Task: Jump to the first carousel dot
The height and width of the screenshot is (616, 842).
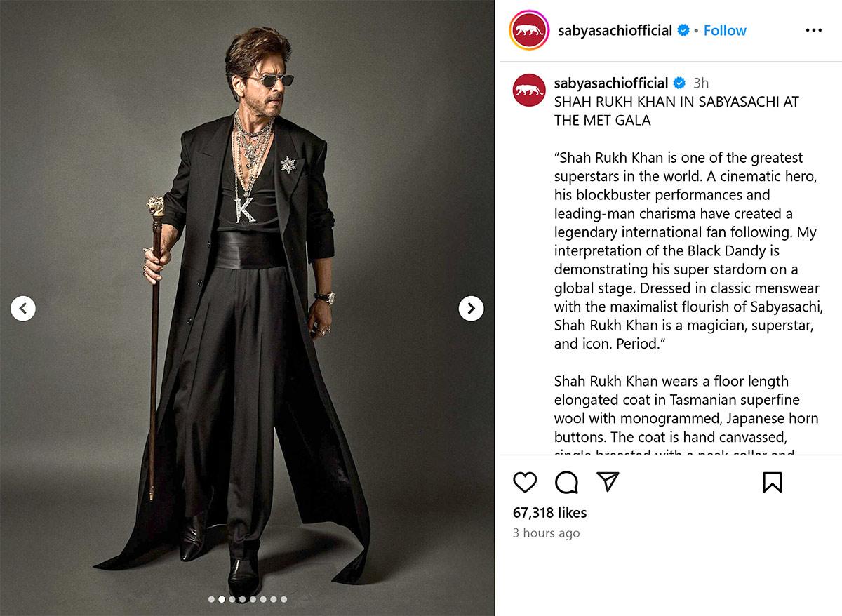Action: (x=211, y=599)
